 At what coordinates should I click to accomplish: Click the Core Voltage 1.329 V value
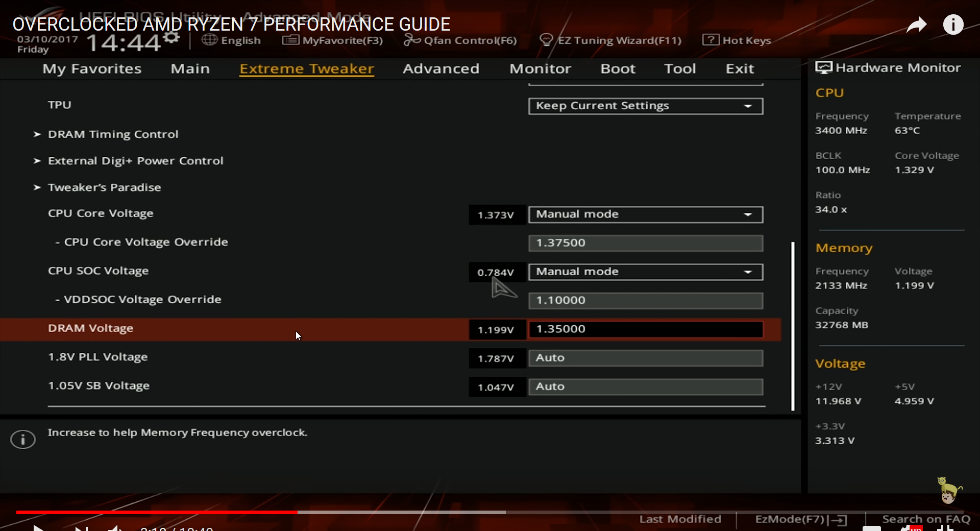coord(914,170)
